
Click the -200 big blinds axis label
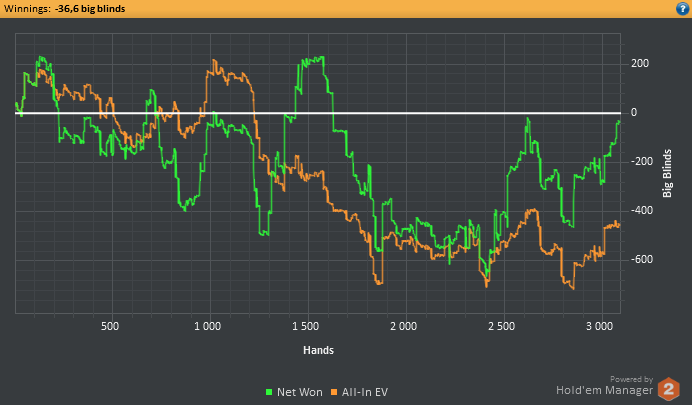642,161
